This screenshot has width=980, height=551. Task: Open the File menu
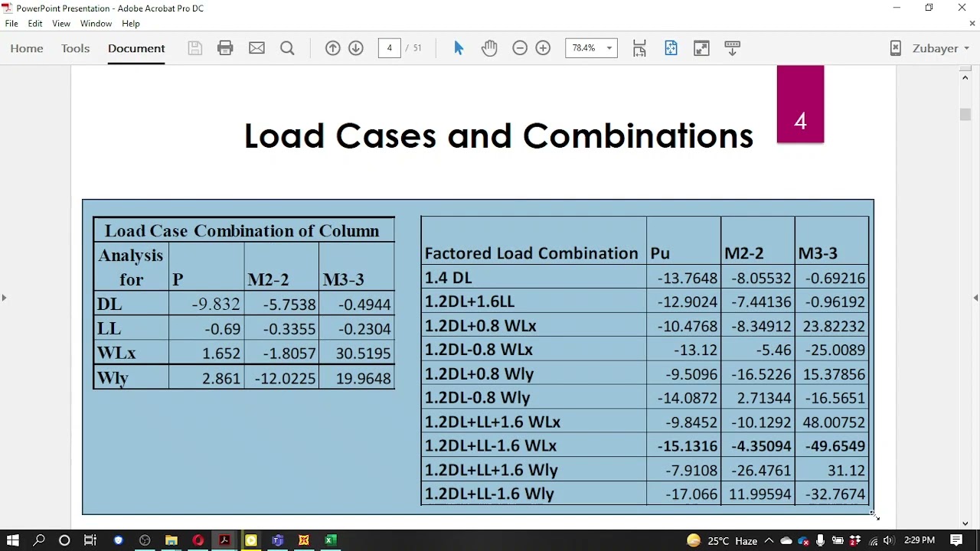11,24
